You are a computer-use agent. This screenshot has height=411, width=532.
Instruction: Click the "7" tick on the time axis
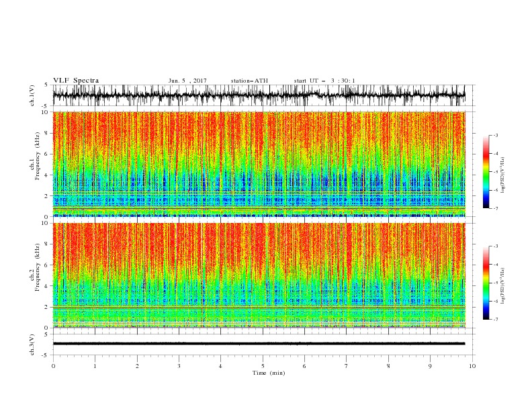(x=347, y=366)
